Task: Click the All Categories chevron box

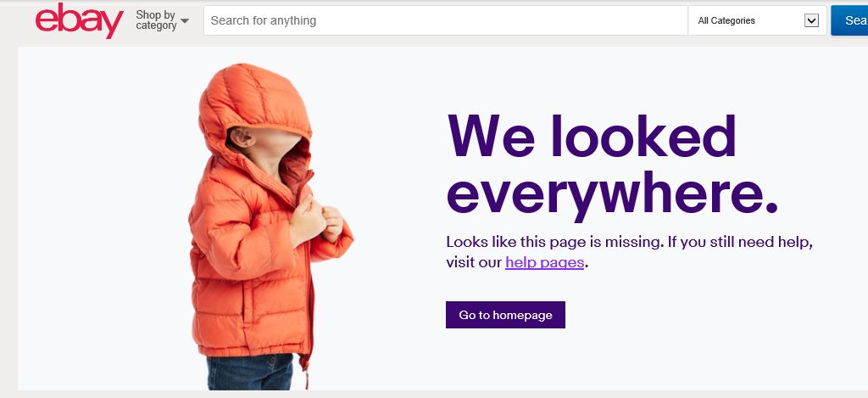Action: pyautogui.click(x=811, y=20)
